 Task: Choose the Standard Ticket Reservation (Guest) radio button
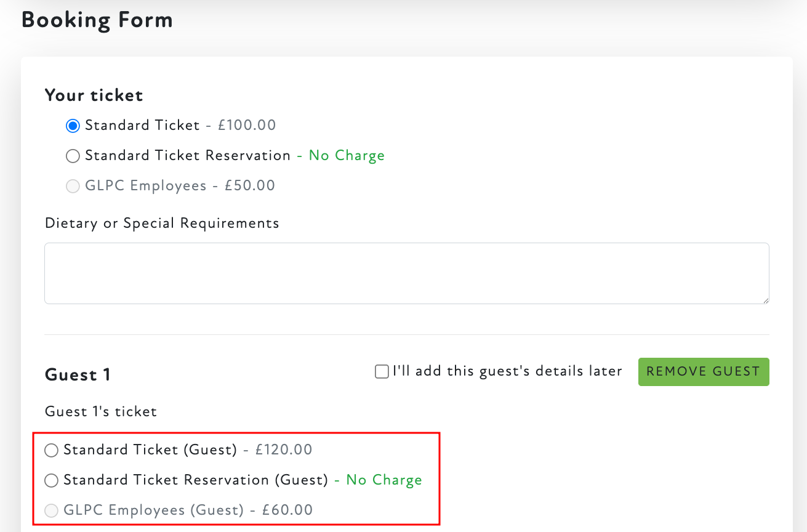[x=52, y=480]
